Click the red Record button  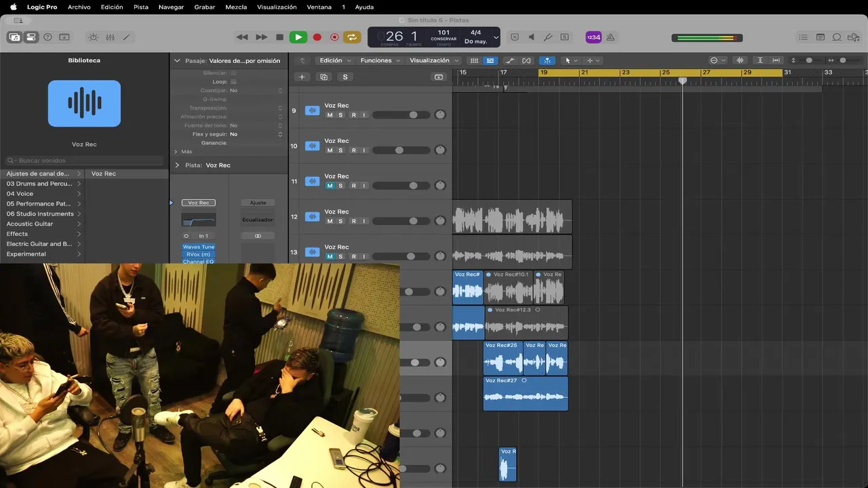(x=317, y=37)
